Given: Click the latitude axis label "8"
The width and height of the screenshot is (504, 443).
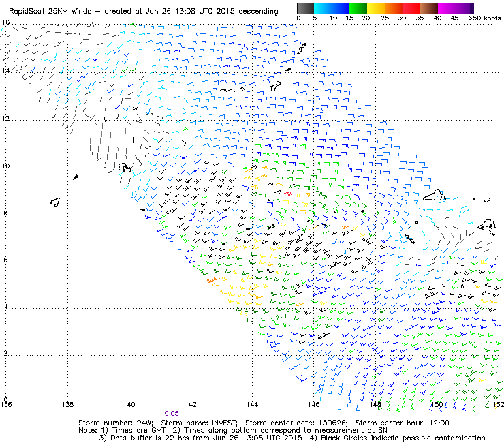Looking at the screenshot, I should pyautogui.click(x=5, y=213).
